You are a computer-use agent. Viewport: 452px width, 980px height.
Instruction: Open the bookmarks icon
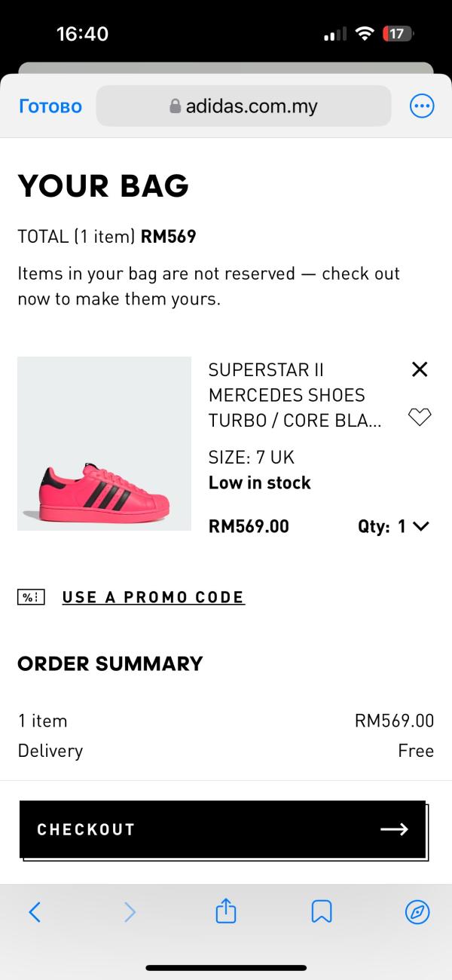coord(322,912)
